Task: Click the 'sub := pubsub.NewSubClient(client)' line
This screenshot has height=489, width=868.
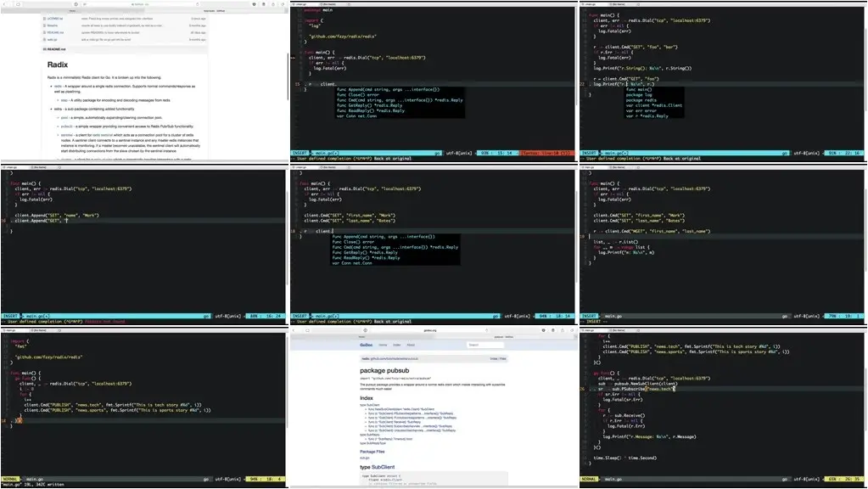Action: [x=638, y=384]
